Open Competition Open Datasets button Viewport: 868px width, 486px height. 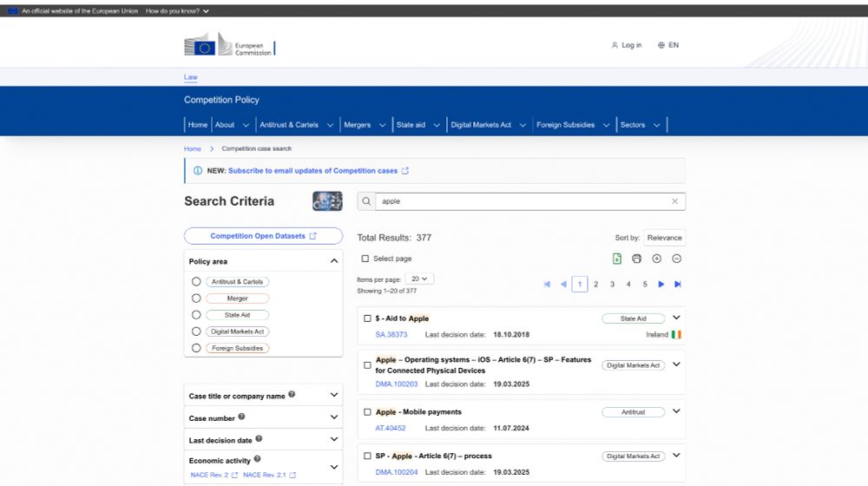[x=263, y=236]
